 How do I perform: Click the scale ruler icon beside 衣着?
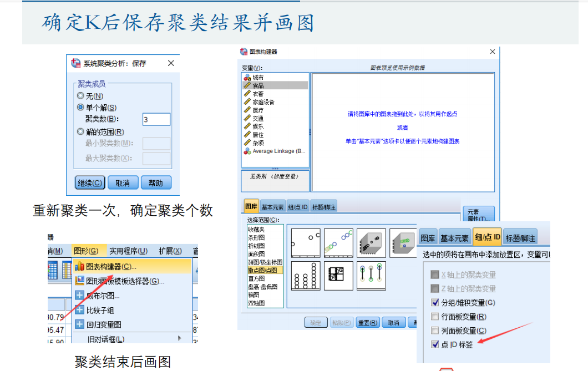pos(247,94)
